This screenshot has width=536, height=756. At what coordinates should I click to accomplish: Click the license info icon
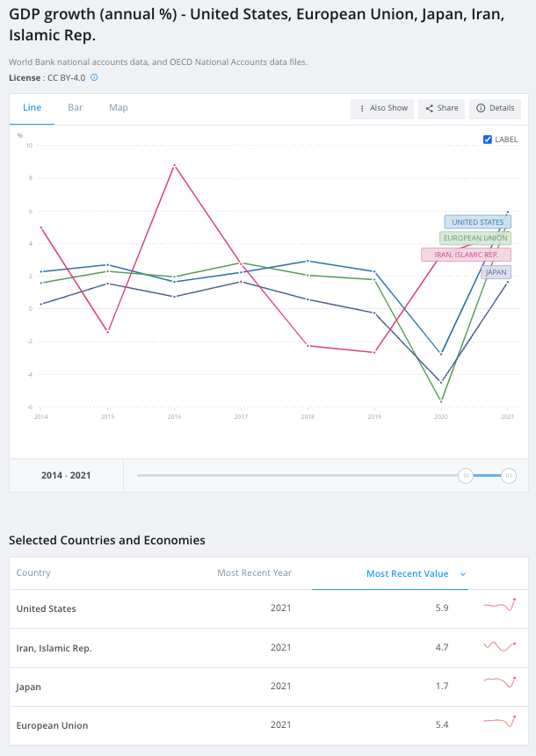(94, 77)
